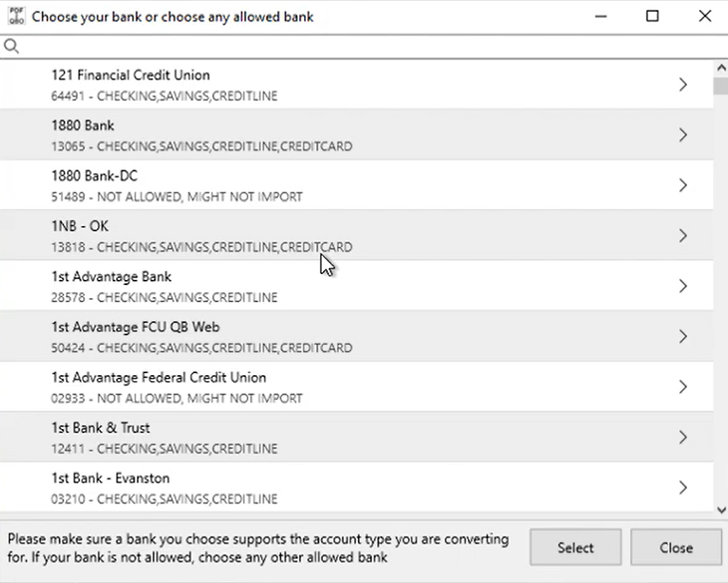Expand the 1st Bank - Evanston chevron

pos(683,487)
